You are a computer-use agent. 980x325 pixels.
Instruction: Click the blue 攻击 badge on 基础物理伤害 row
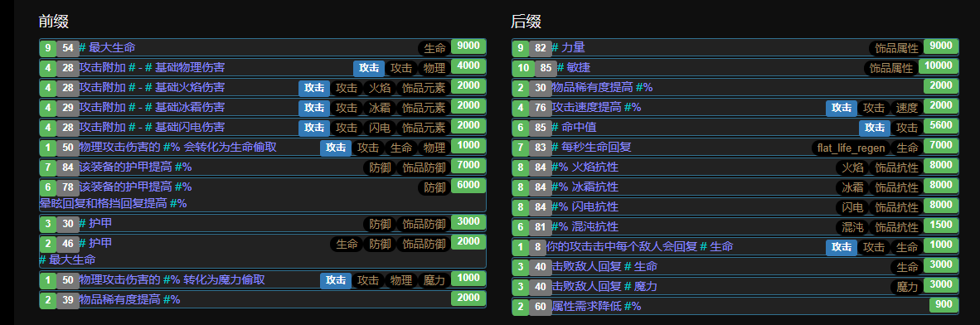click(x=368, y=68)
